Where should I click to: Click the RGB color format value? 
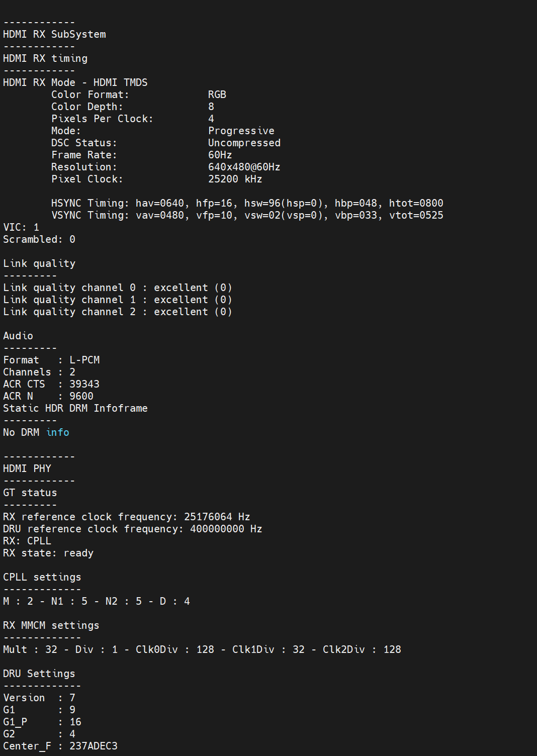tap(217, 94)
